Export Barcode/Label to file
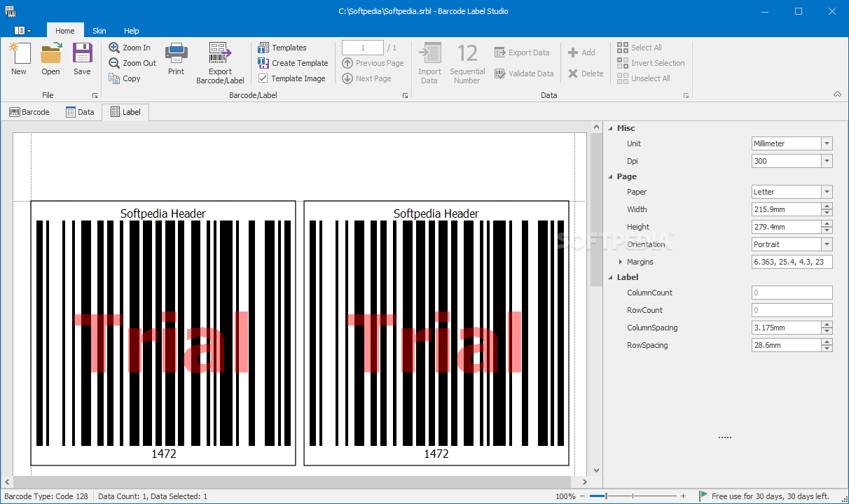This screenshot has height=504, width=849. click(220, 63)
